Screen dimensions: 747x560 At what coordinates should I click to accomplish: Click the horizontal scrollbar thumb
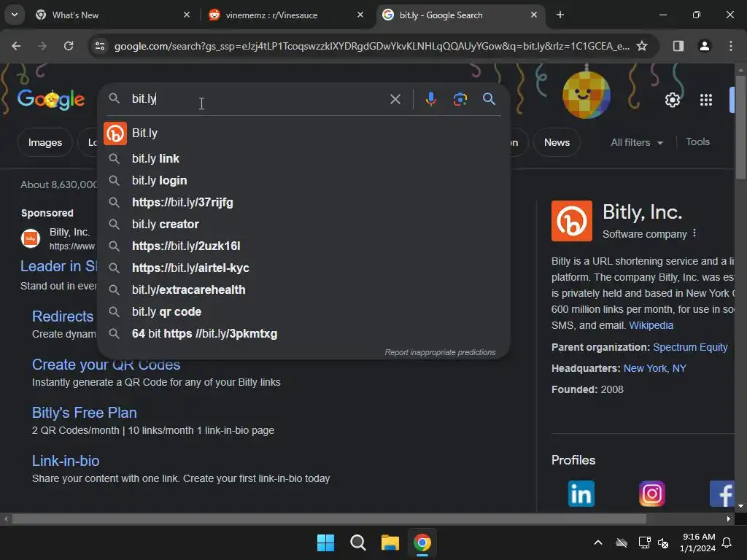[x=329, y=518]
